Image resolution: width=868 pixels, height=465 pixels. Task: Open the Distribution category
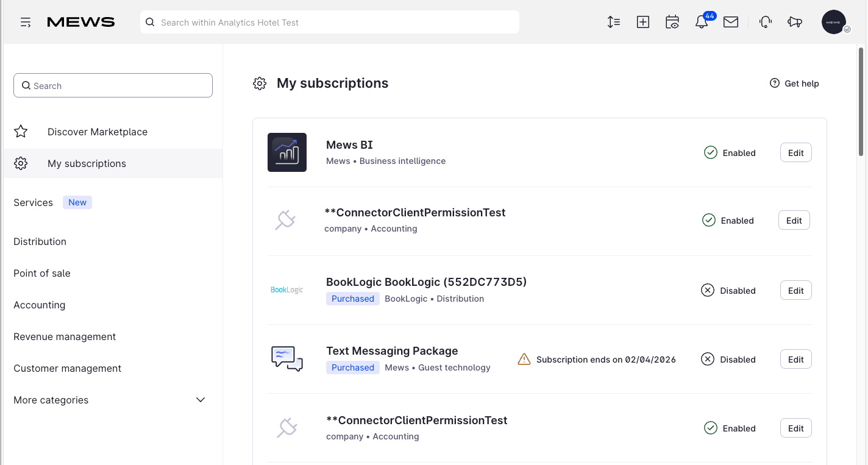(x=40, y=241)
